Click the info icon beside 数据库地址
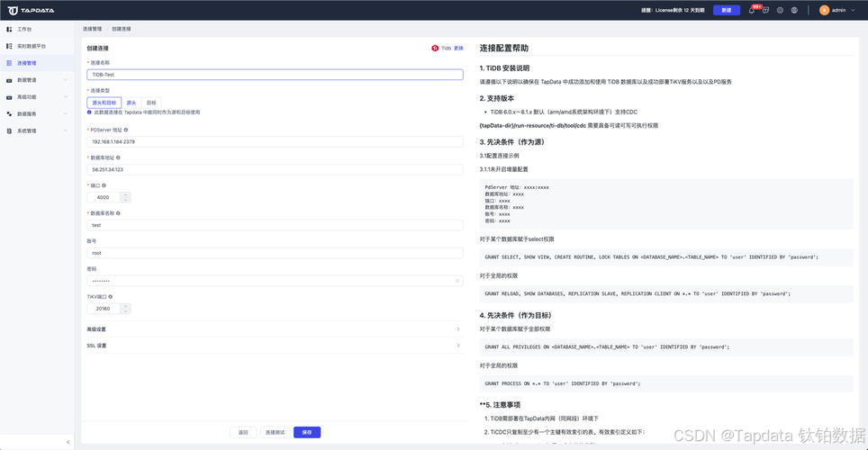Viewport: 868px width, 450px height. click(x=118, y=157)
